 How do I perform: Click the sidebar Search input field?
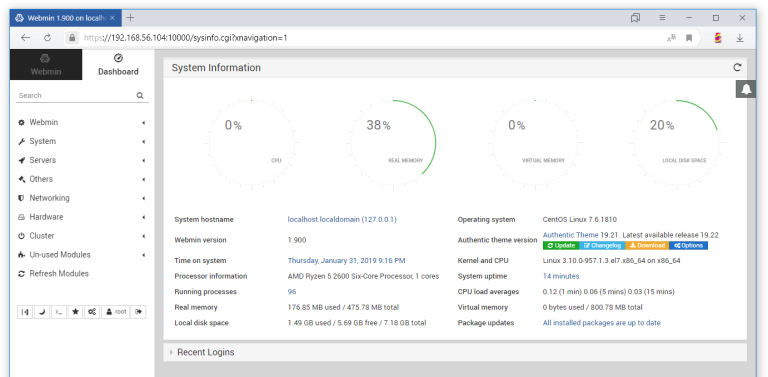(76, 95)
